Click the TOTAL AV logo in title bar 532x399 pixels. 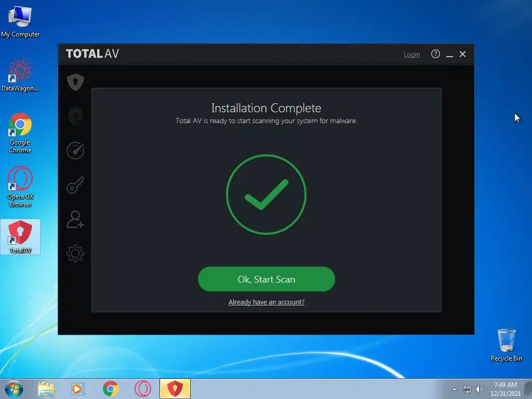point(92,54)
